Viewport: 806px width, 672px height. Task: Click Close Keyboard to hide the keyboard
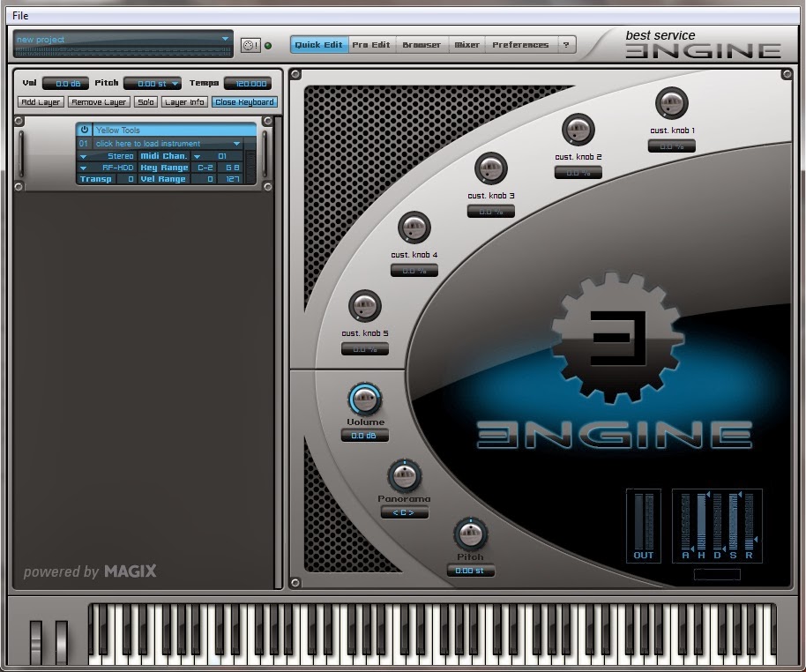pyautogui.click(x=244, y=101)
